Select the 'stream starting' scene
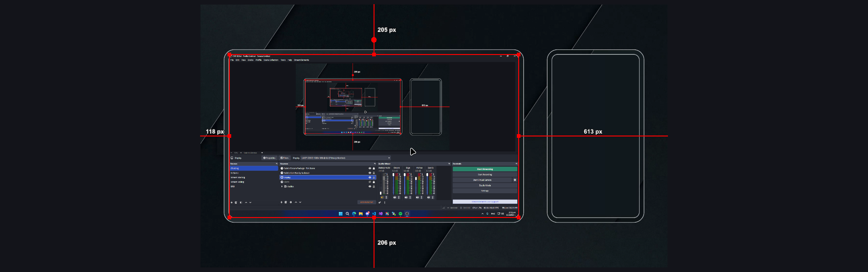 (238, 177)
